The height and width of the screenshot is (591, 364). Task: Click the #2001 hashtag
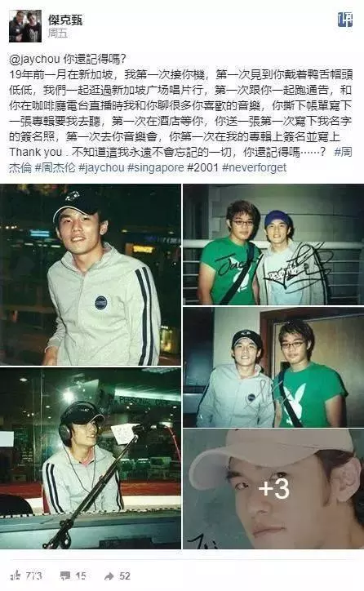point(202,167)
